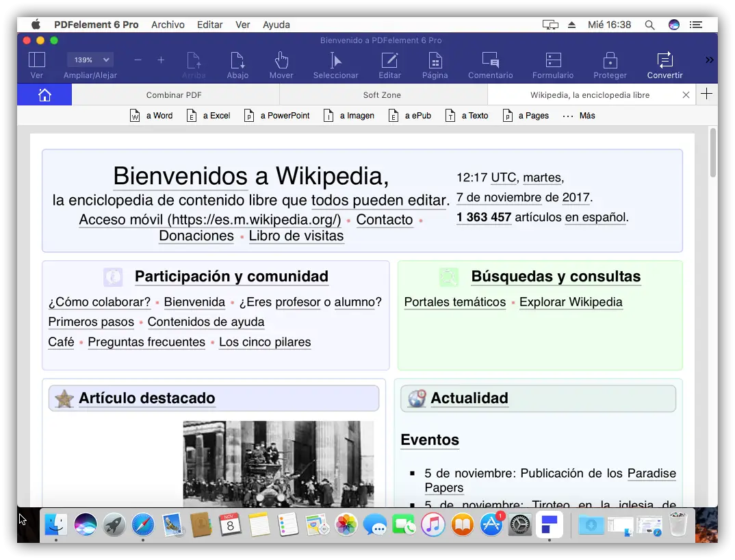The height and width of the screenshot is (560, 735).
Task: Open the Preguntas frecuentes link
Action: [x=146, y=342]
